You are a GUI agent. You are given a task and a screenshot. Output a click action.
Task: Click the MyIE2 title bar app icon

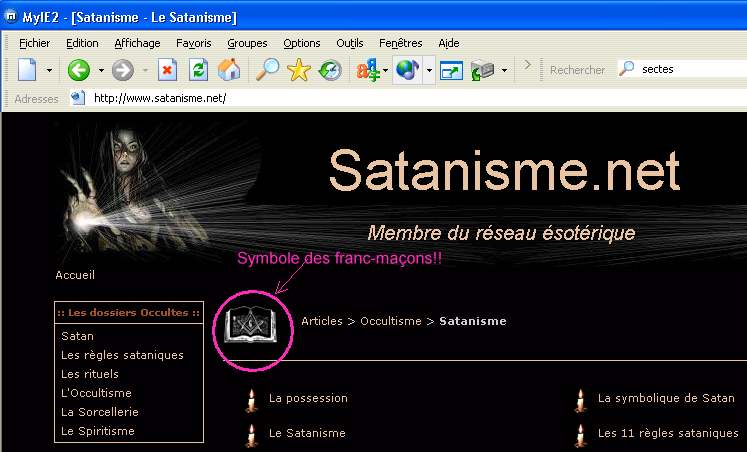coord(10,17)
